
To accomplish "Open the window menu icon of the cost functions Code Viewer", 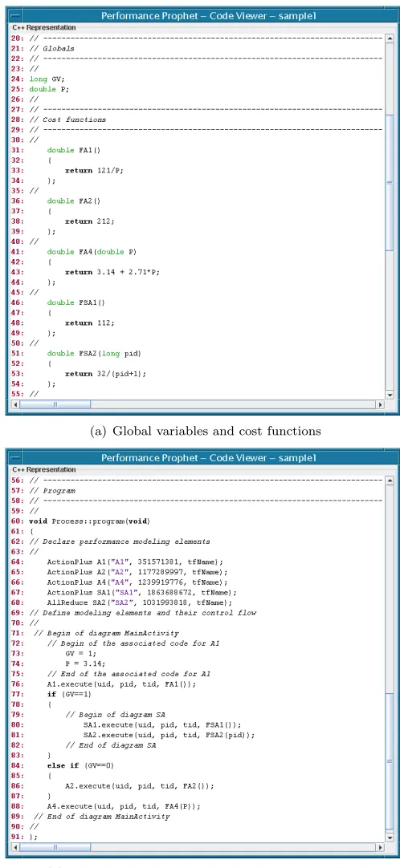I will [x=15, y=16].
